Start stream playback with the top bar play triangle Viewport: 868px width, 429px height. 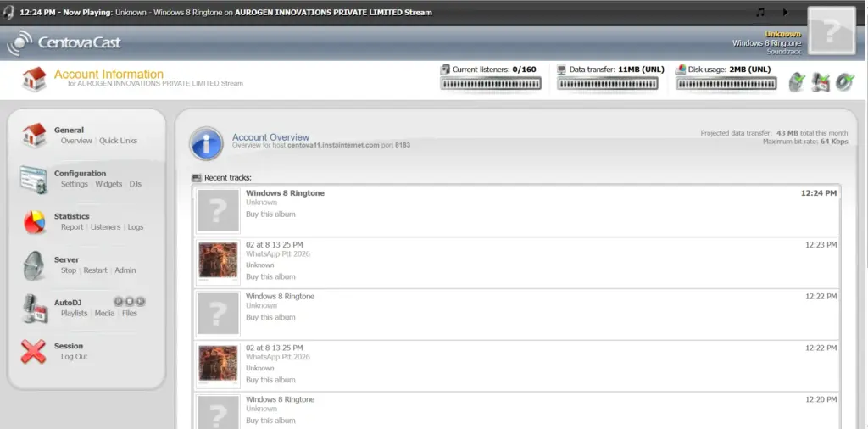[785, 12]
